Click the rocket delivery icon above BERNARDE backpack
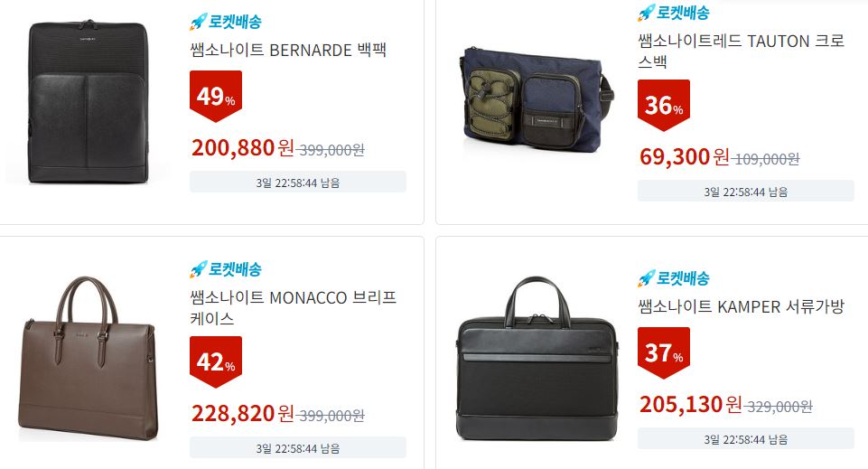 tap(225, 22)
